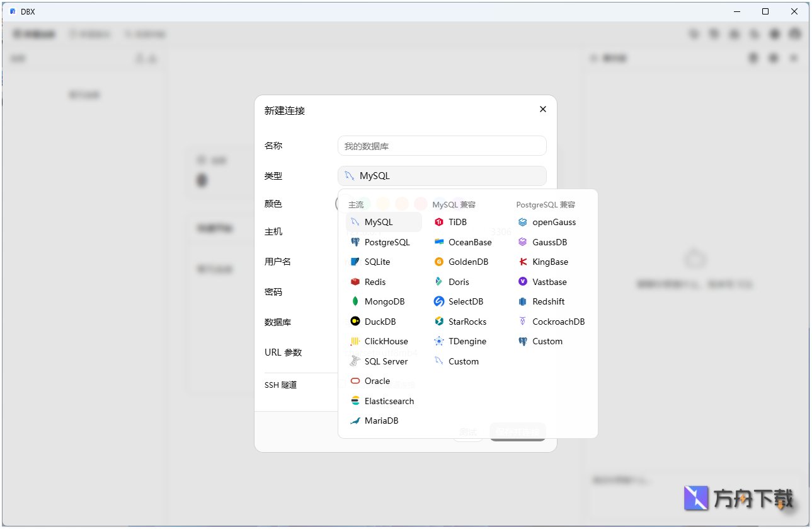Click the URL 参数 label
This screenshot has height=529, width=812.
(x=283, y=352)
